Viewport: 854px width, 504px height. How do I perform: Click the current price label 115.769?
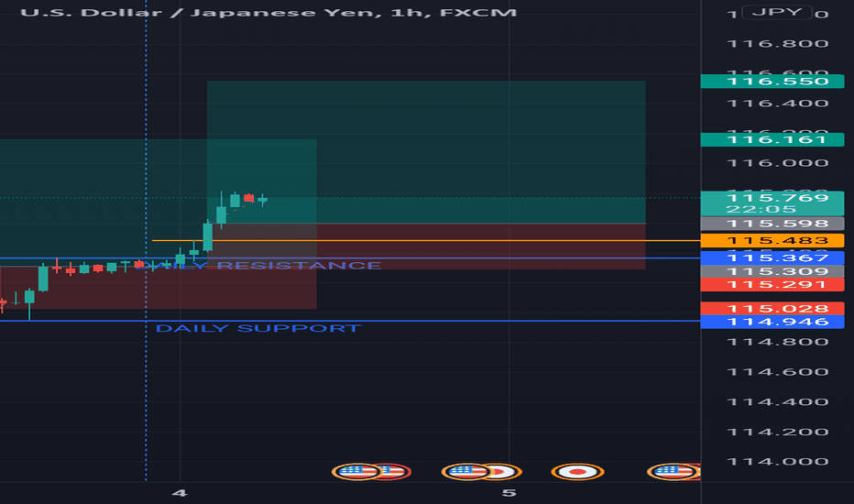click(x=772, y=203)
